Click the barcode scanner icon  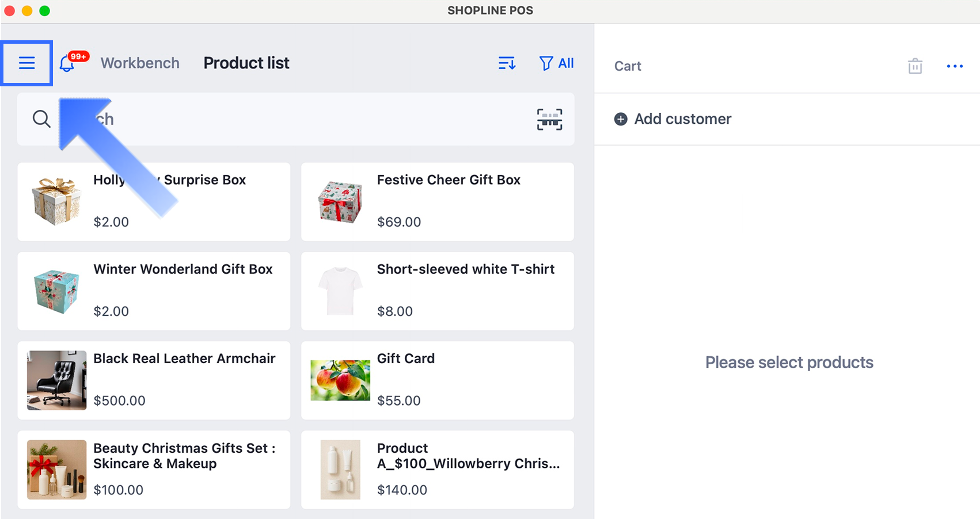click(x=549, y=119)
